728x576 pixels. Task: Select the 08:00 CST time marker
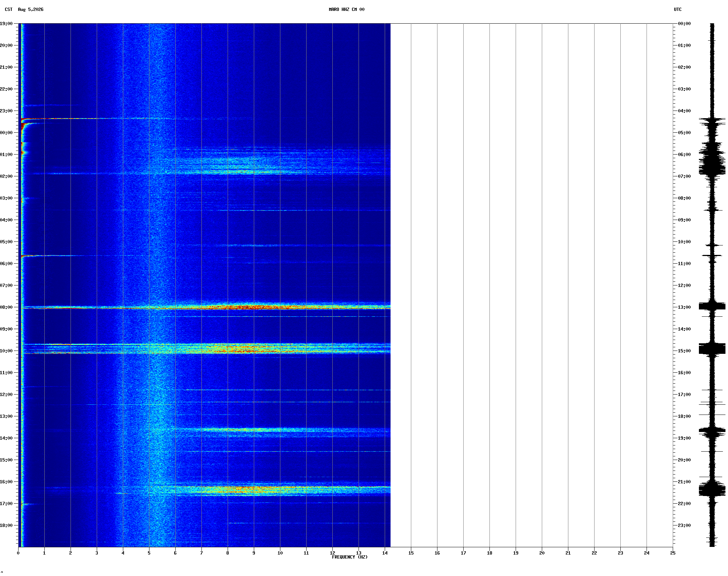coord(6,307)
